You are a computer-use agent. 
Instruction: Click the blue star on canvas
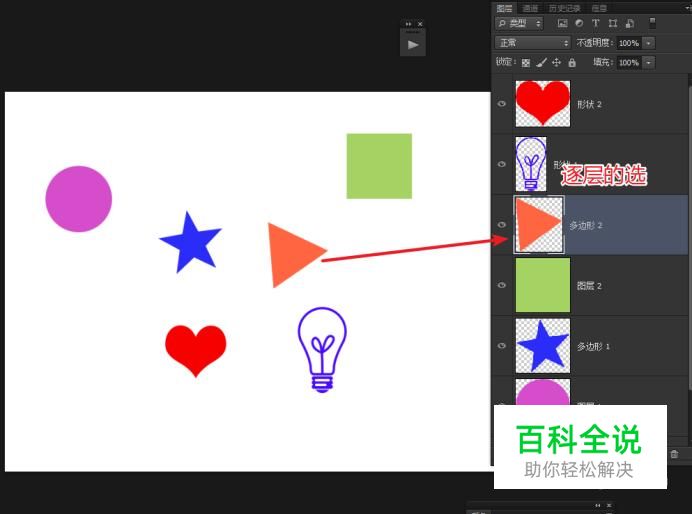190,244
